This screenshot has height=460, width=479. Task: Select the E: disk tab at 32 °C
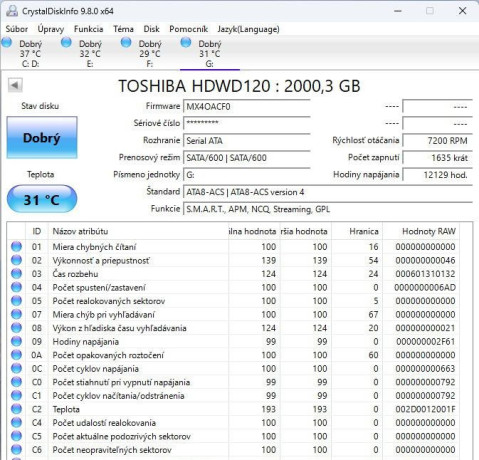pos(90,53)
